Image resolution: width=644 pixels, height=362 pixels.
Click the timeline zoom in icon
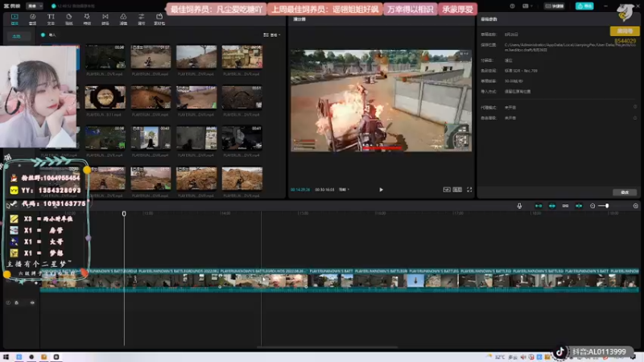pos(635,206)
